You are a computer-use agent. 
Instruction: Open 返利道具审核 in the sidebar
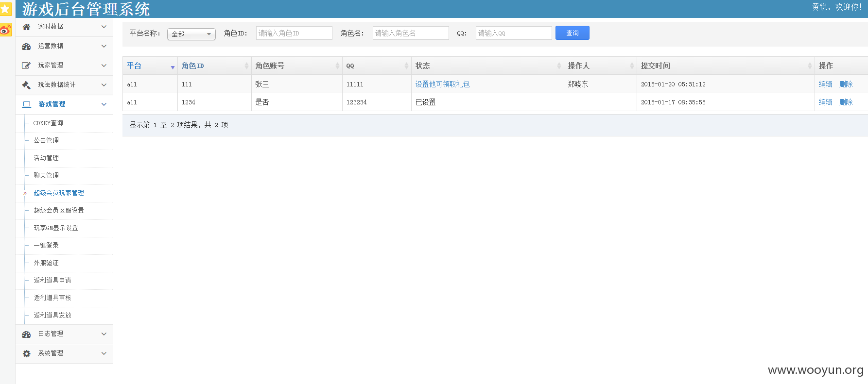[52, 298]
